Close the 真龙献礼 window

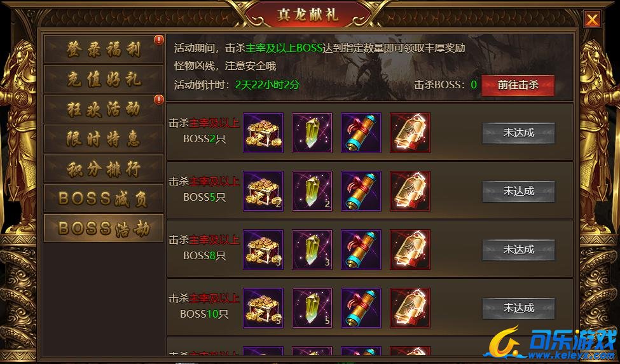click(592, 19)
